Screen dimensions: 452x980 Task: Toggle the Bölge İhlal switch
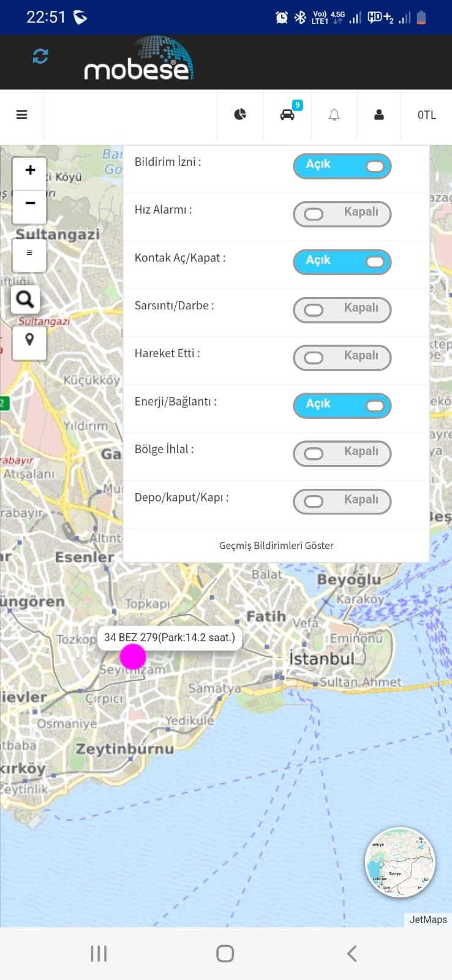click(x=342, y=453)
